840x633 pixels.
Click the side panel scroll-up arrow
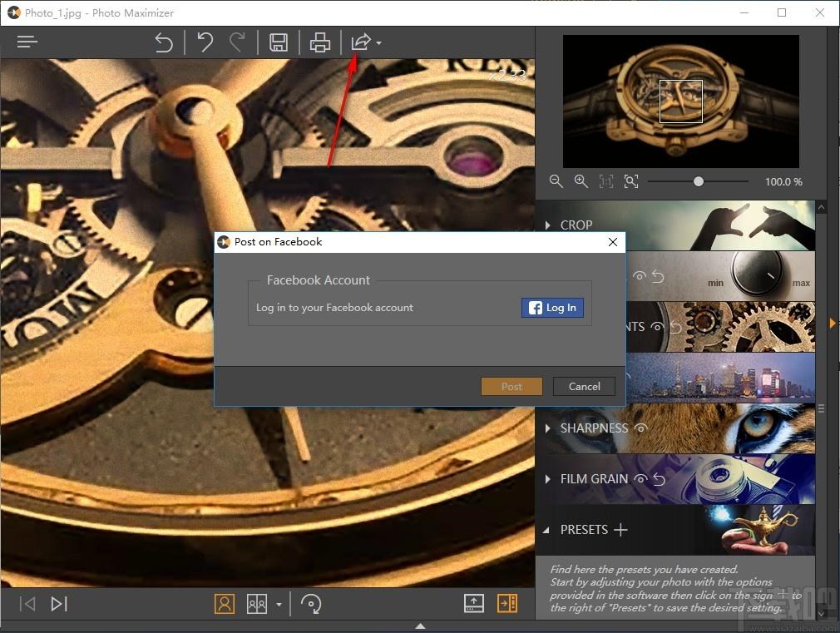click(821, 207)
